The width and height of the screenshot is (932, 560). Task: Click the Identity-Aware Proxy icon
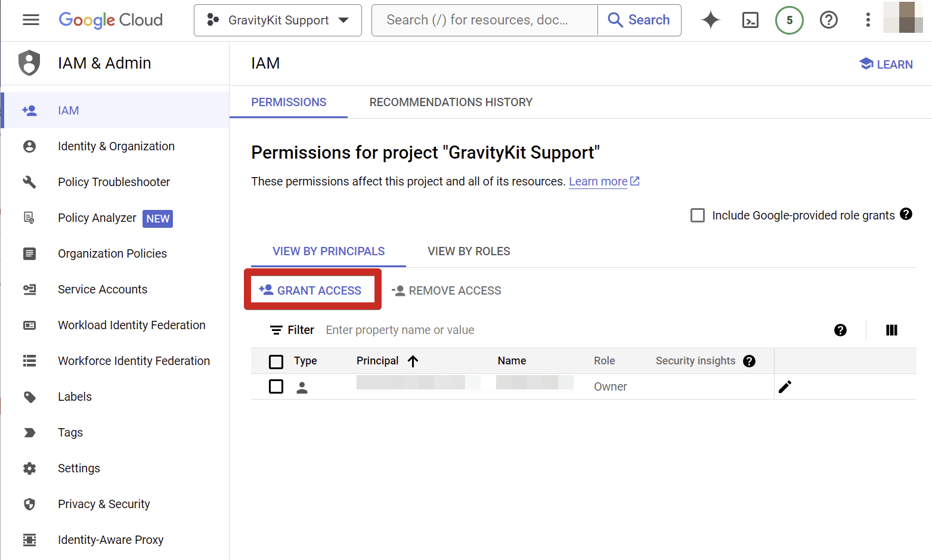pyautogui.click(x=29, y=540)
